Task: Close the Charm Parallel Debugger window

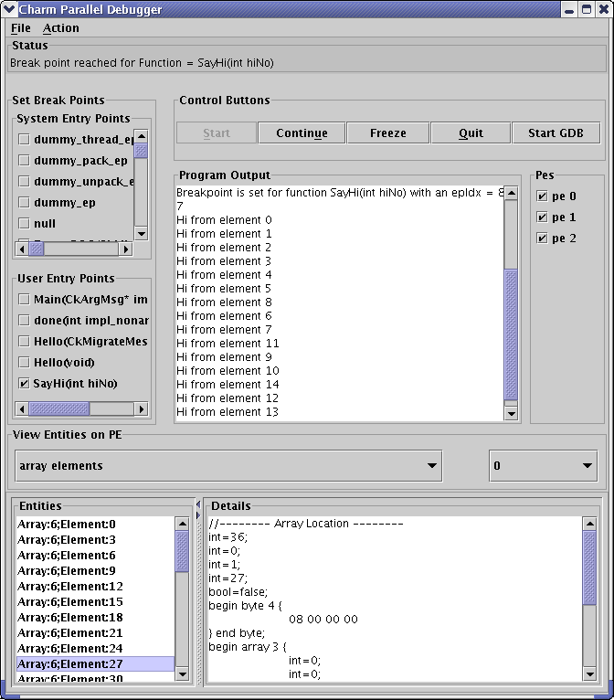Action: [x=604, y=9]
